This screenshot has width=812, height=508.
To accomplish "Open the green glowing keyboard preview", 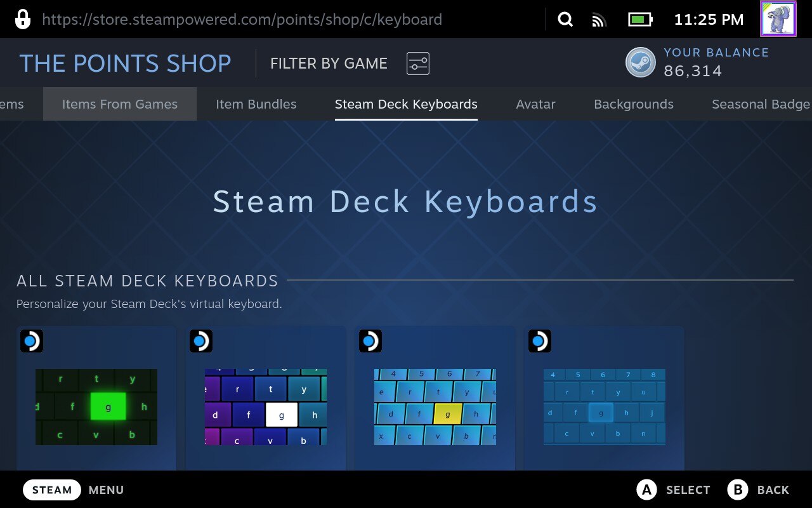I will point(96,407).
